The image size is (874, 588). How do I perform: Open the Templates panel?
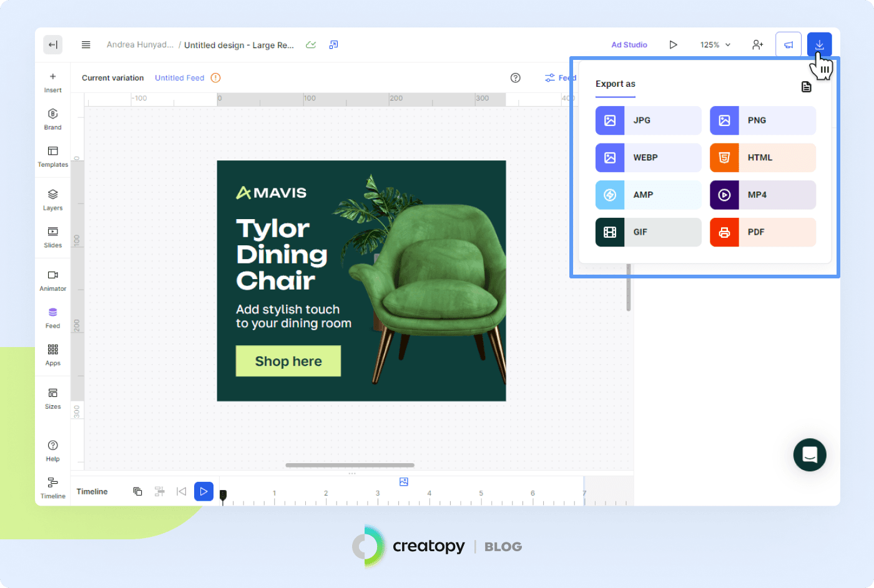(x=52, y=155)
